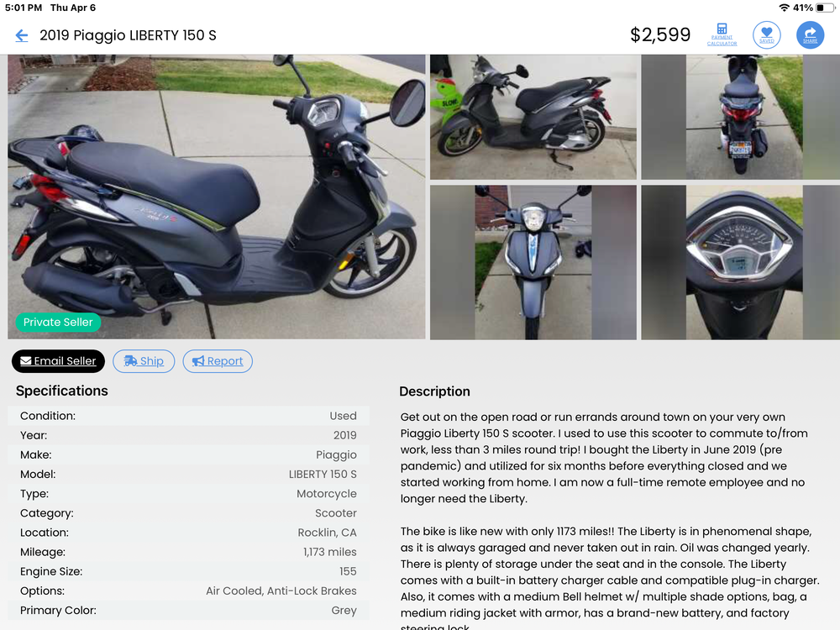The image size is (840, 630).
Task: Go back with the blue arrow
Action: tap(22, 36)
